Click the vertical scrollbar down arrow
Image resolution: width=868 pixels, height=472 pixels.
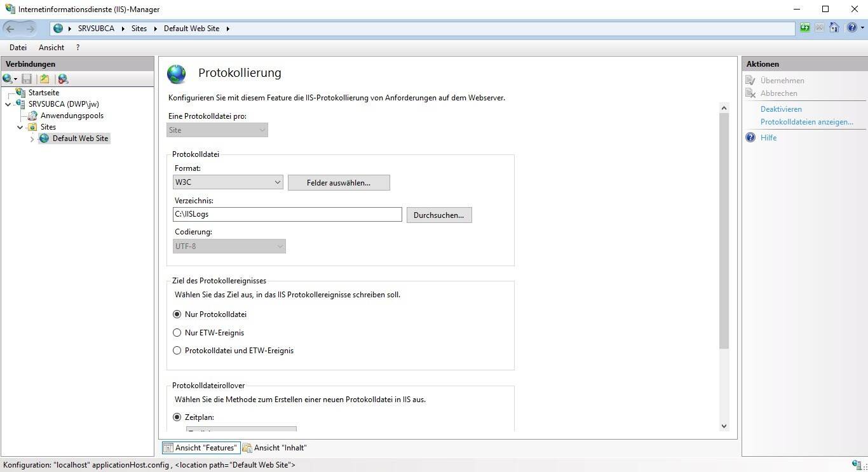724,426
